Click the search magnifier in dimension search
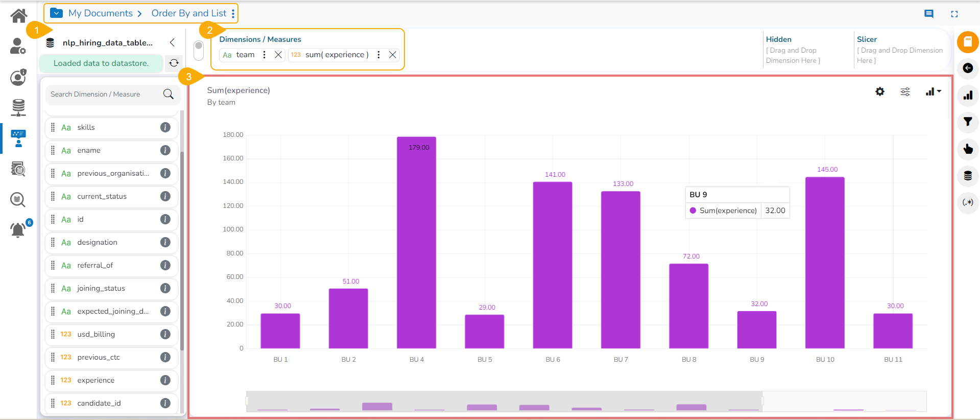The height and width of the screenshot is (420, 980). 169,94
